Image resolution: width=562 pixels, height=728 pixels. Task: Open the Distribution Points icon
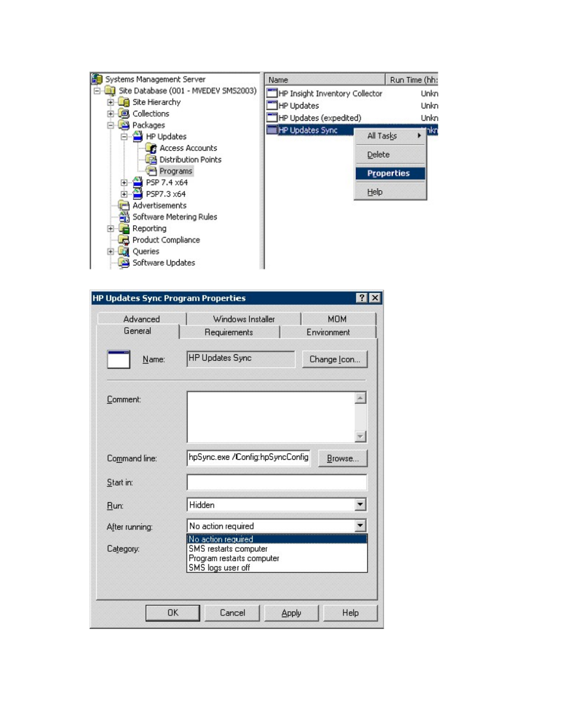151,160
